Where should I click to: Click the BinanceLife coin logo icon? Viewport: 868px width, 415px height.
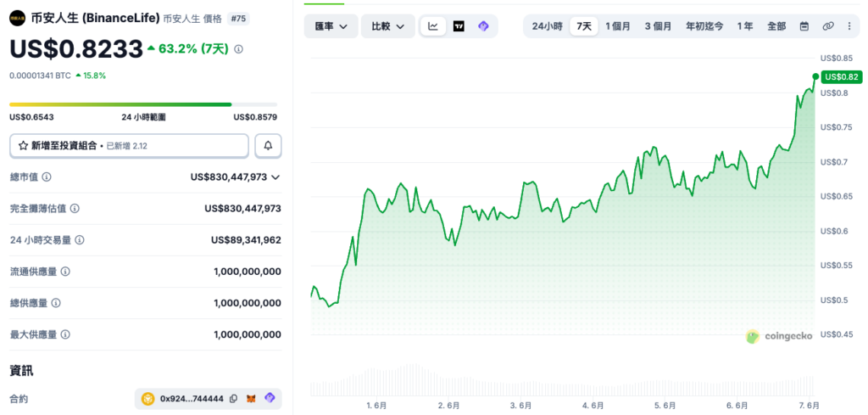click(17, 19)
